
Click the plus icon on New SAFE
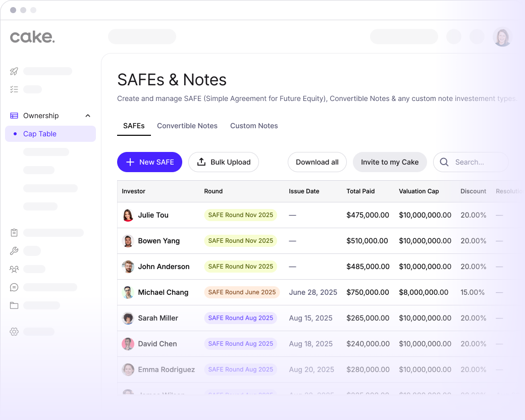(131, 162)
